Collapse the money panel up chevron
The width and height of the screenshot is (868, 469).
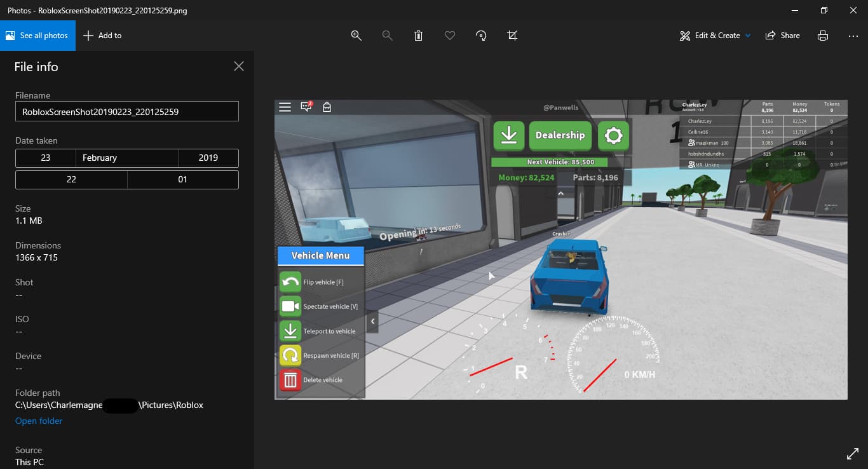click(x=560, y=193)
